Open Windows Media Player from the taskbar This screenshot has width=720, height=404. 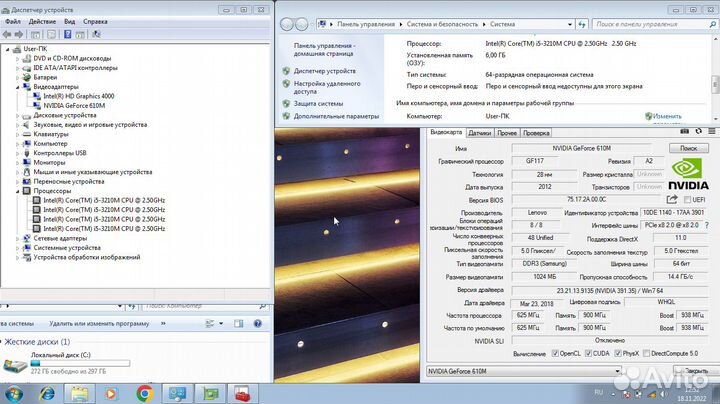pos(111,394)
